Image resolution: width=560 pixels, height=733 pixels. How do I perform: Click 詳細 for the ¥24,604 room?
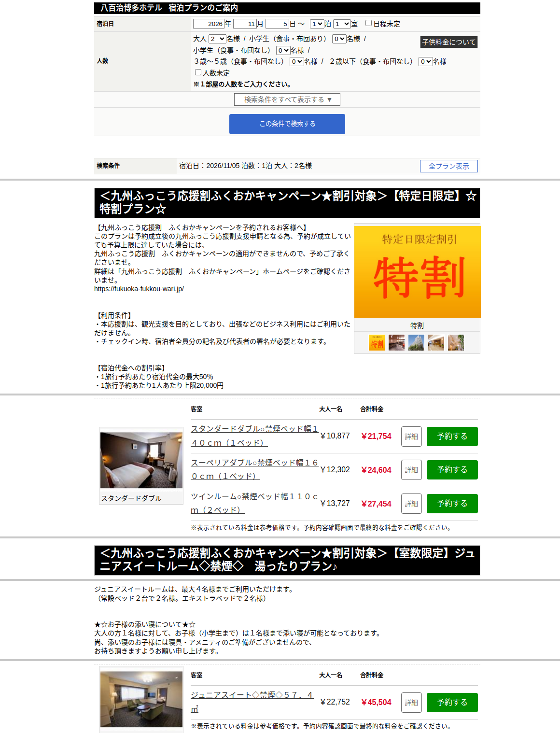[x=411, y=470]
